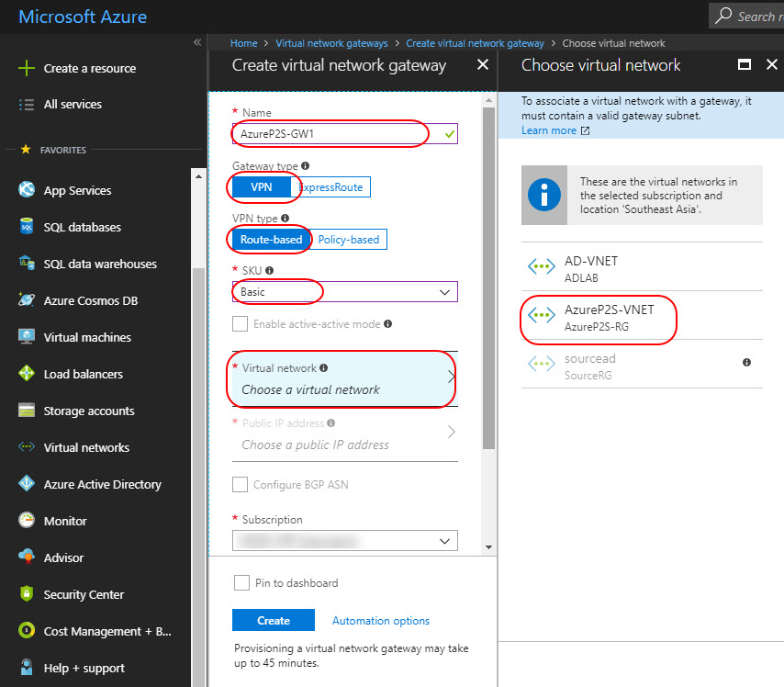Select Route-based VPN type

(271, 239)
